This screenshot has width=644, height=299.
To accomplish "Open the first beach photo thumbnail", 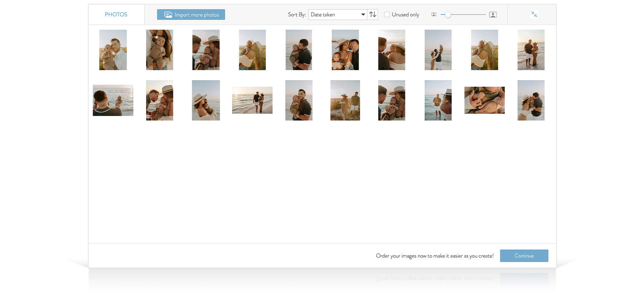I will point(113,50).
